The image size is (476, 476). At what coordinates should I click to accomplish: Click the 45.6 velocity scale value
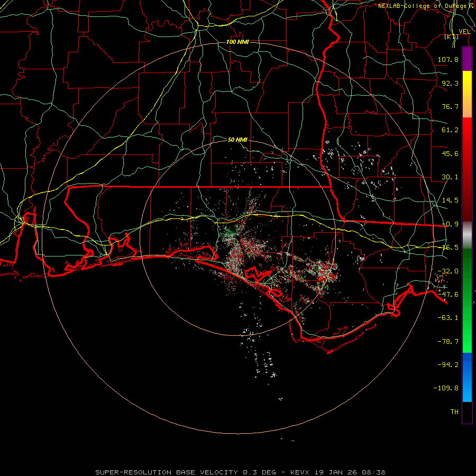(450, 153)
